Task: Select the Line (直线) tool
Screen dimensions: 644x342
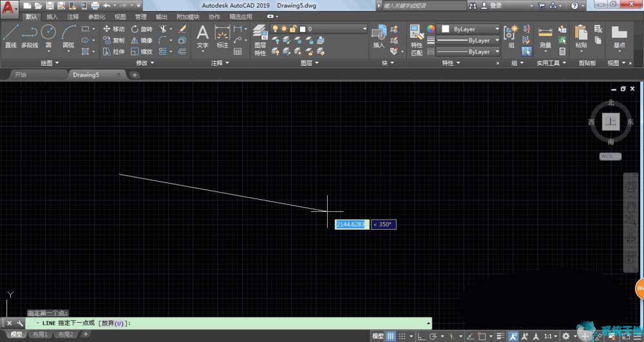Action: point(10,36)
